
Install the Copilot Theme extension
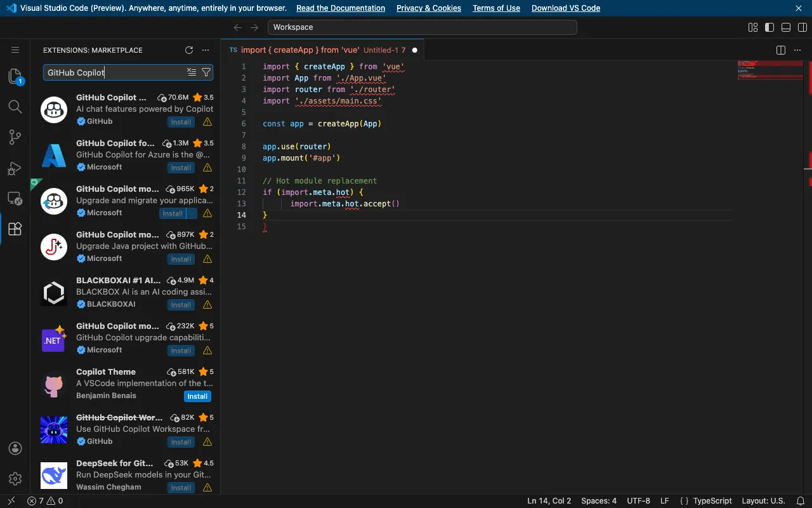pyautogui.click(x=197, y=396)
